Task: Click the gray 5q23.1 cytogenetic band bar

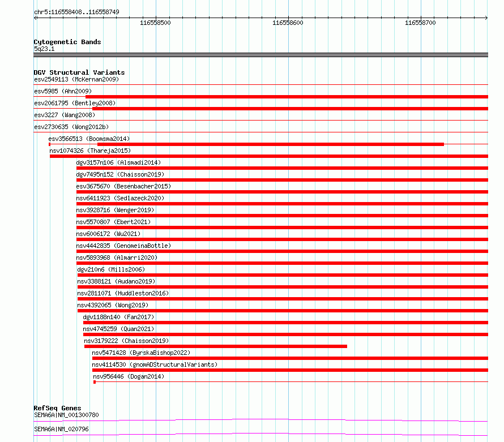Action: [x=260, y=55]
